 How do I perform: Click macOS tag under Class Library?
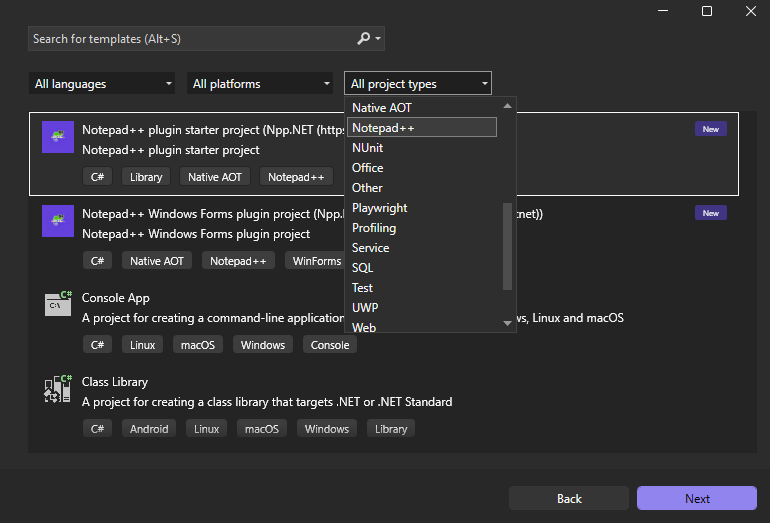(x=262, y=429)
